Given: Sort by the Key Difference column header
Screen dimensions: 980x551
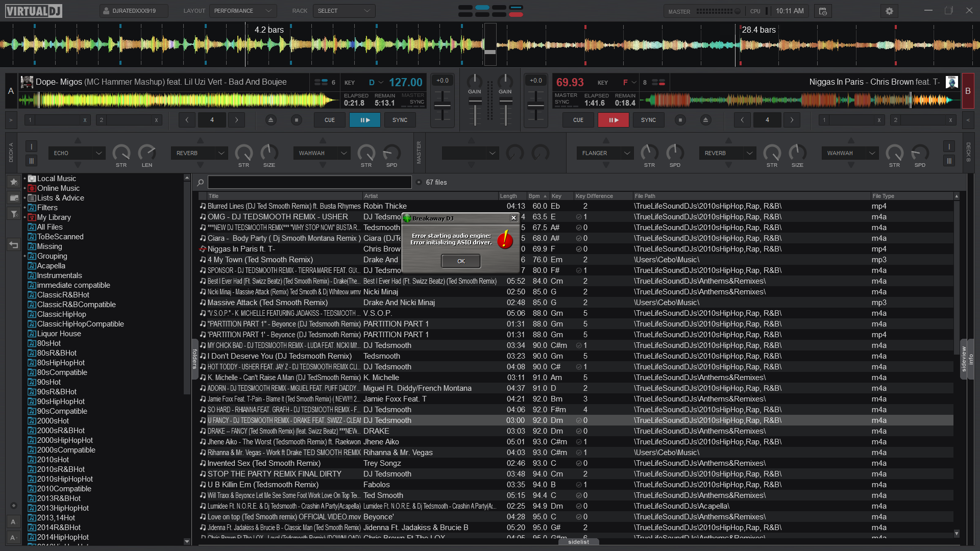Looking at the screenshot, I should click(x=602, y=196).
